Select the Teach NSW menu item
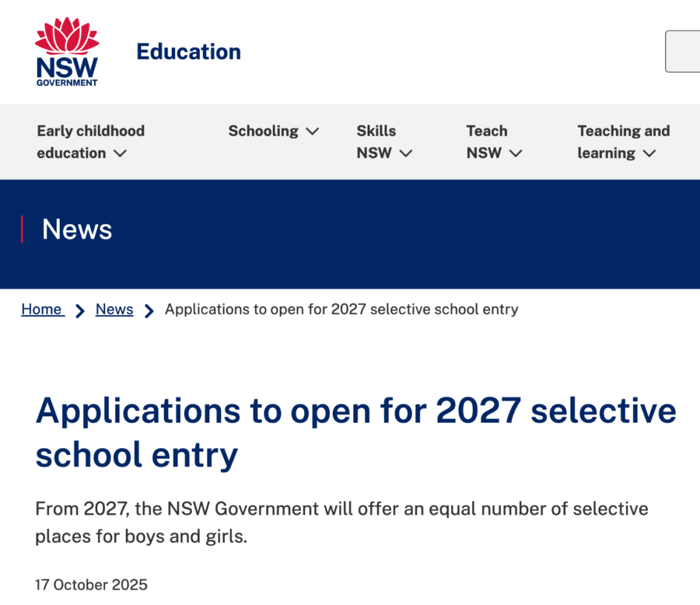This screenshot has height=605, width=700. [x=486, y=142]
